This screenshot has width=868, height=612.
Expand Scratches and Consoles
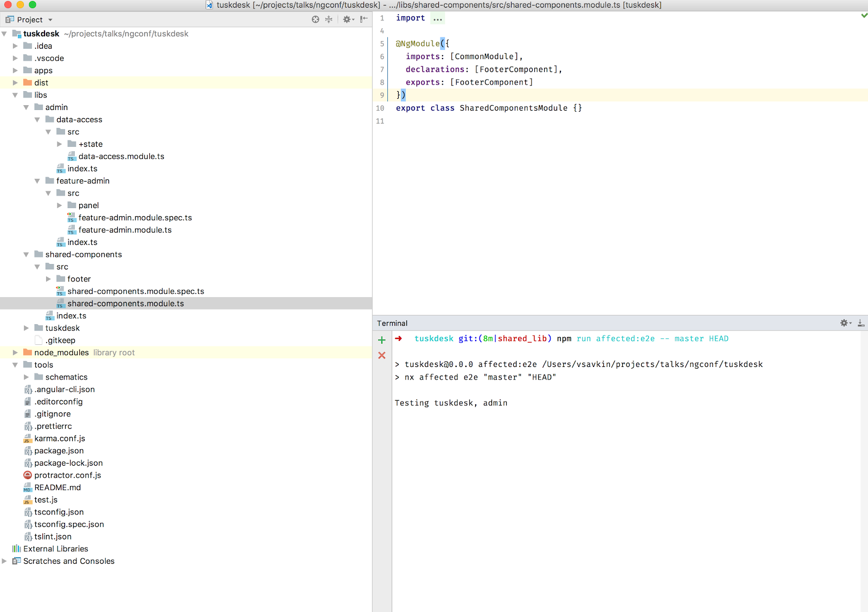(x=4, y=561)
